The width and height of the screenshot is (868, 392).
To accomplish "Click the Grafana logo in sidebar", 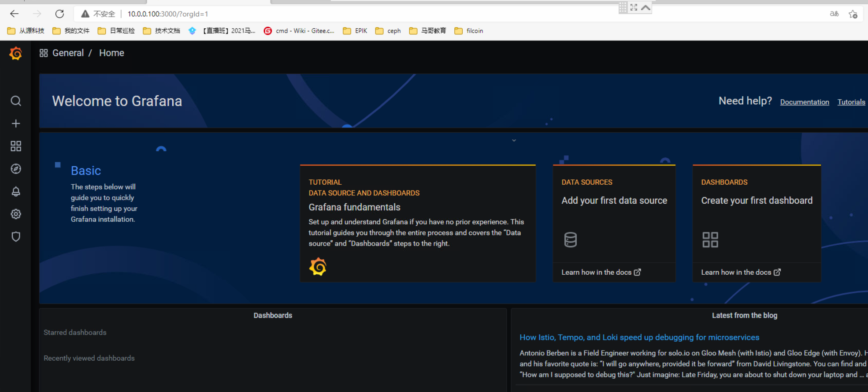I will point(16,53).
